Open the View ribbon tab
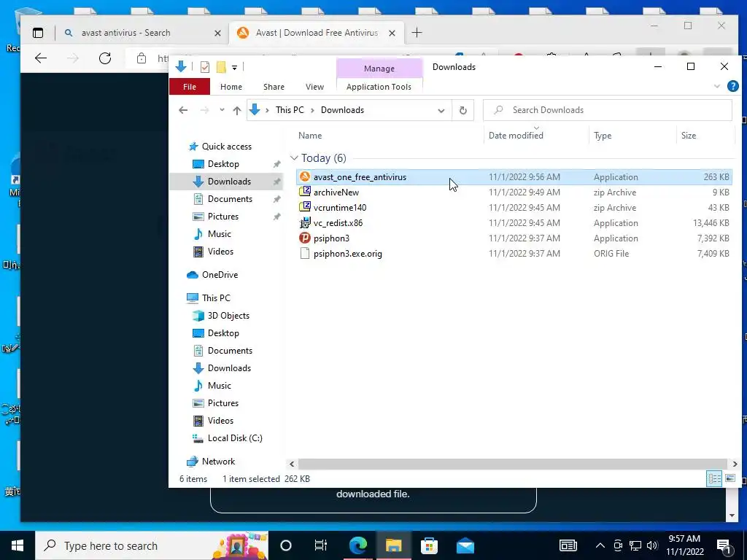Image resolution: width=747 pixels, height=560 pixels. coord(314,87)
